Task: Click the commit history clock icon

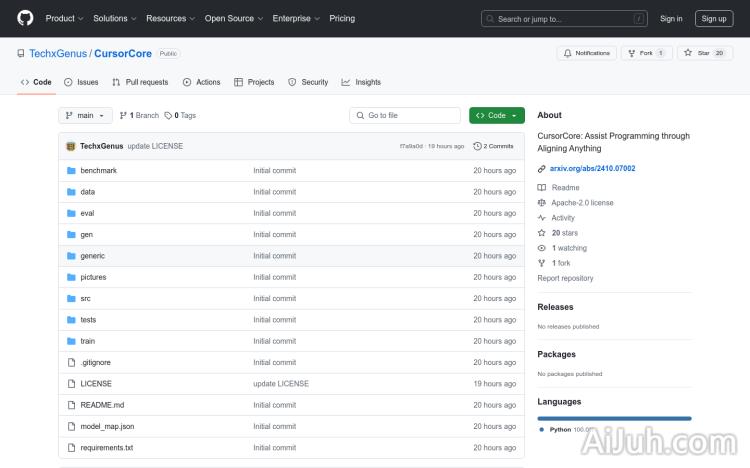Action: (477, 146)
